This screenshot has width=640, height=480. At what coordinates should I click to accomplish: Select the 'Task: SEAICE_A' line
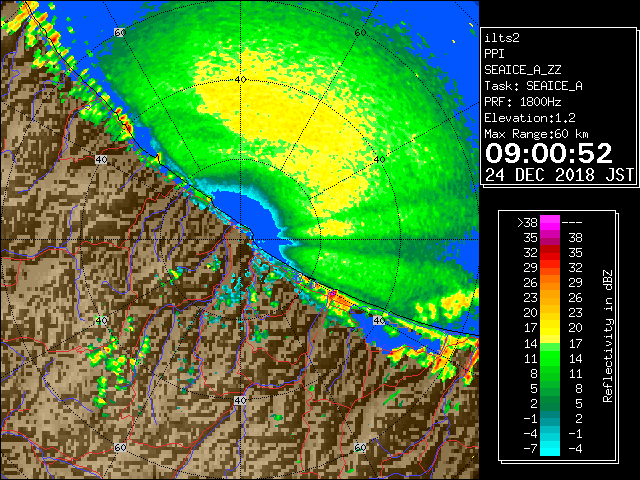click(x=533, y=86)
